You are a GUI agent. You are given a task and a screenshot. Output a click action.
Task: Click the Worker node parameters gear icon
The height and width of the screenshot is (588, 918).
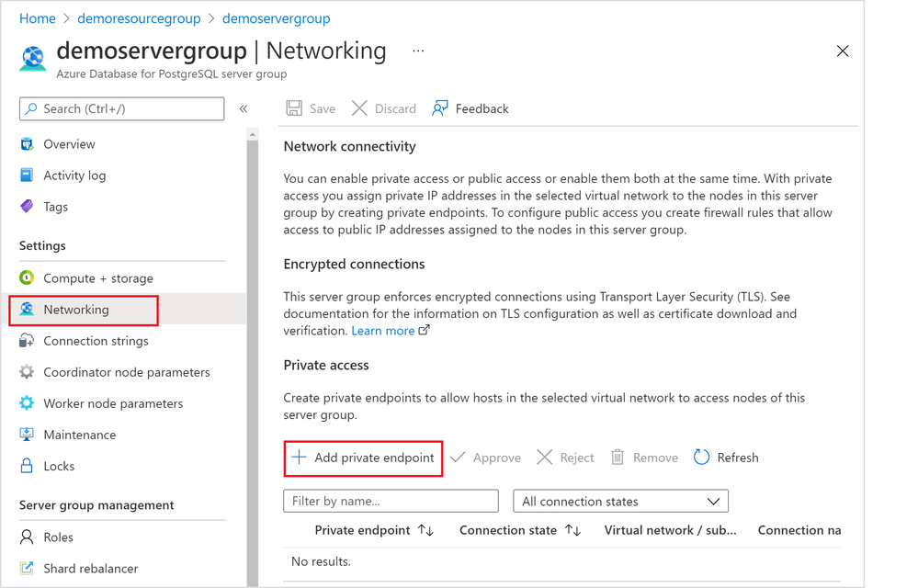(27, 403)
